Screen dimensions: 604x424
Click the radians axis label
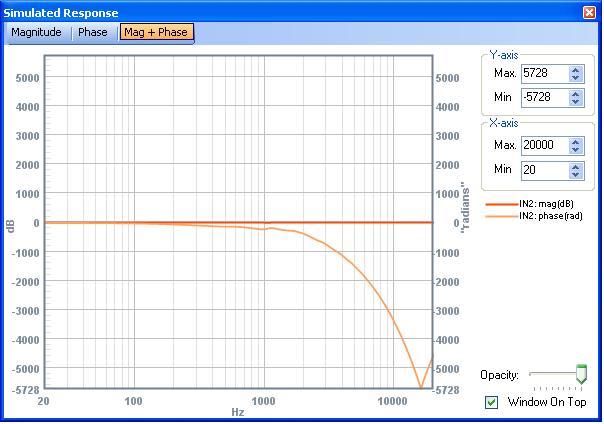[465, 207]
